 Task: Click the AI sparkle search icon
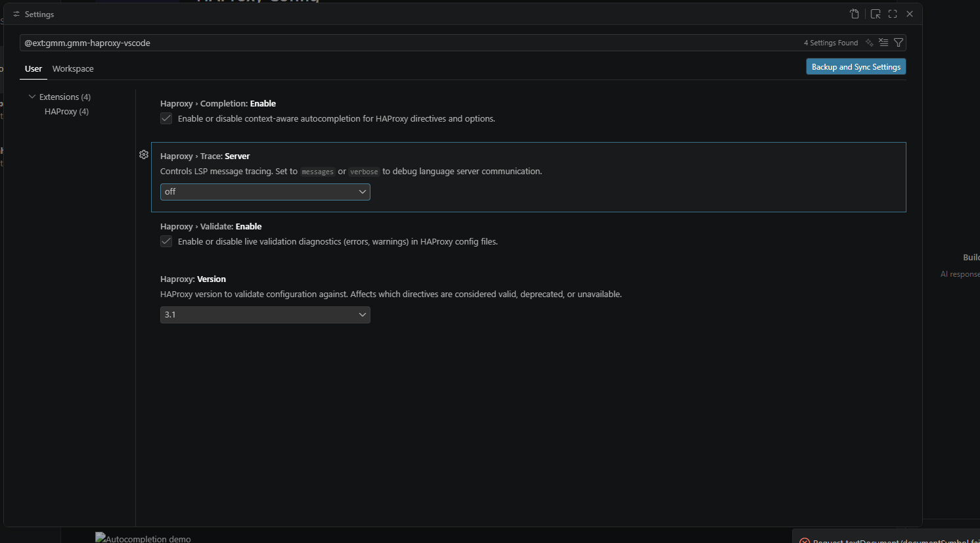coord(869,42)
